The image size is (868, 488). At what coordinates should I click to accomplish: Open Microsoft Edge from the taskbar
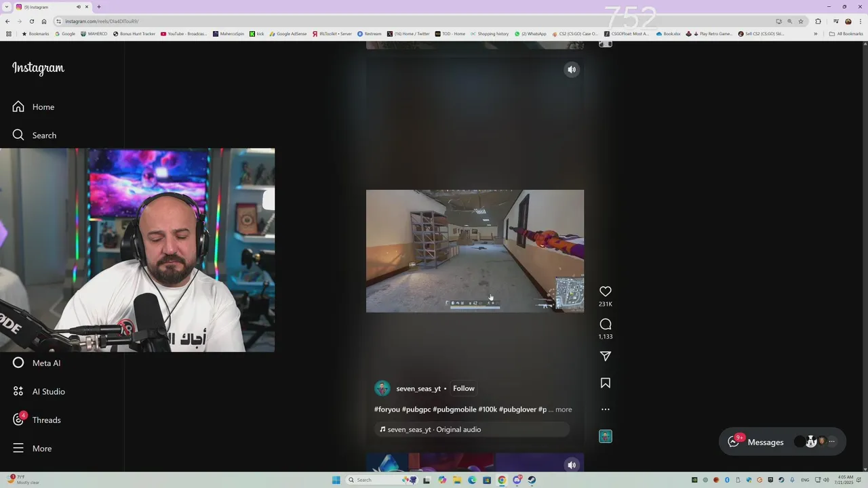pos(472,480)
